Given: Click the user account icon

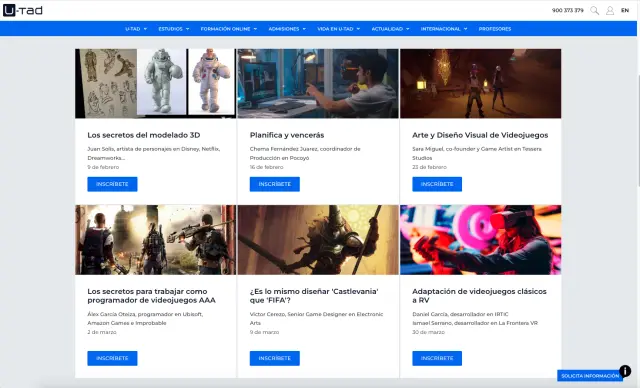Looking at the screenshot, I should tap(610, 11).
